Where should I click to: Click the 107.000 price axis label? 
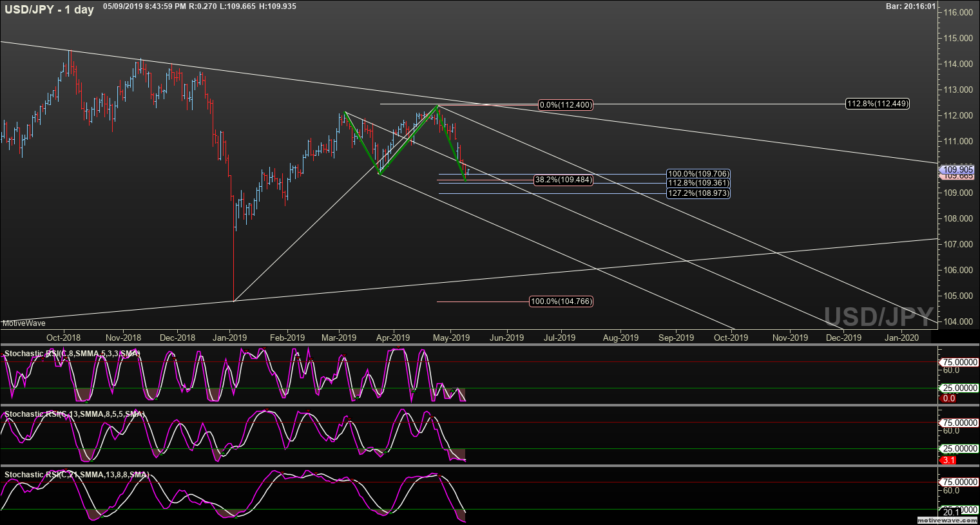pyautogui.click(x=958, y=244)
